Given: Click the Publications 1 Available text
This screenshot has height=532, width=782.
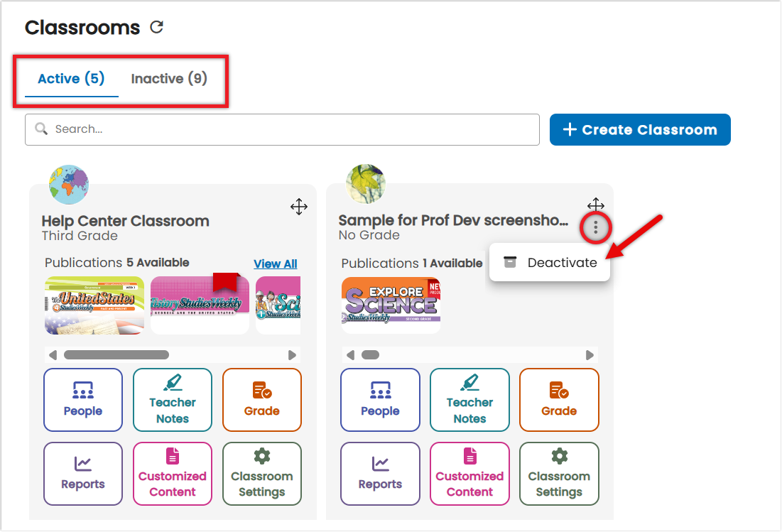Looking at the screenshot, I should [412, 264].
